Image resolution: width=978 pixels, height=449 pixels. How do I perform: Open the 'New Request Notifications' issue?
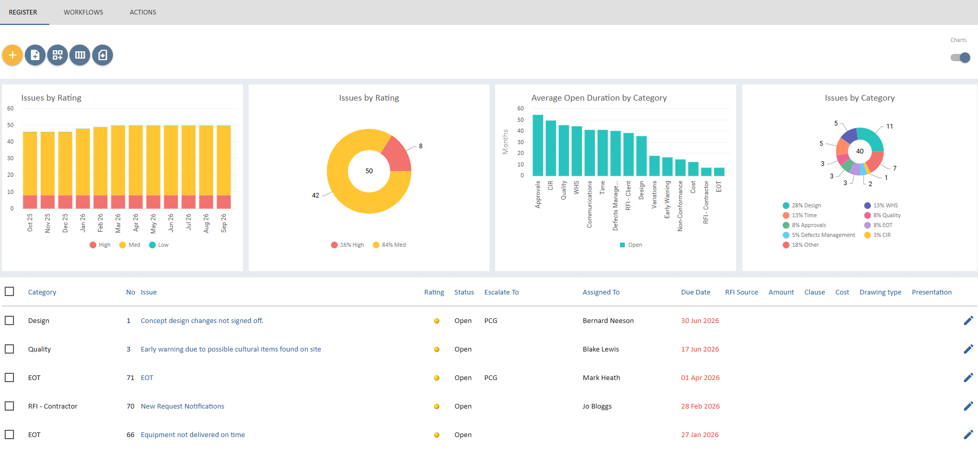click(182, 406)
